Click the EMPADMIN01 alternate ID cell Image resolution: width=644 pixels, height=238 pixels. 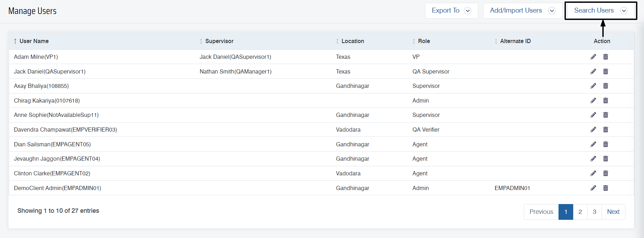(512, 188)
